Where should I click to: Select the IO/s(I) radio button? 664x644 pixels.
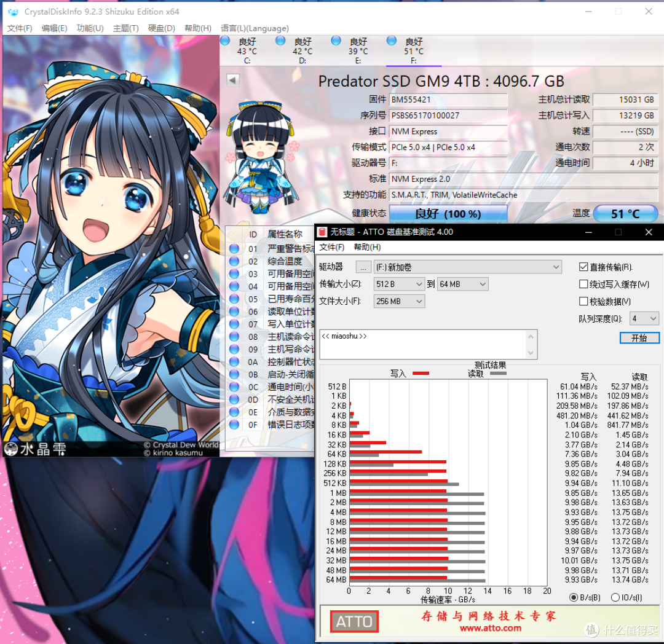click(x=615, y=597)
